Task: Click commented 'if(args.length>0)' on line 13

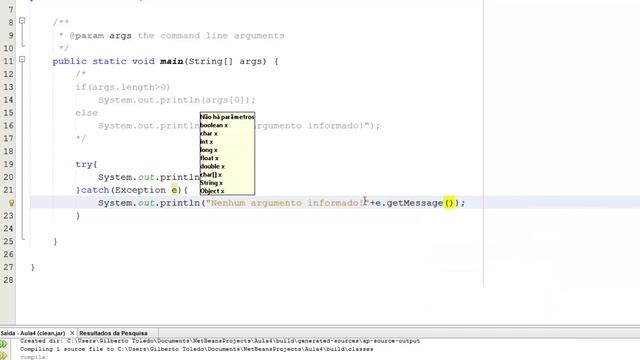Action: 123,87
